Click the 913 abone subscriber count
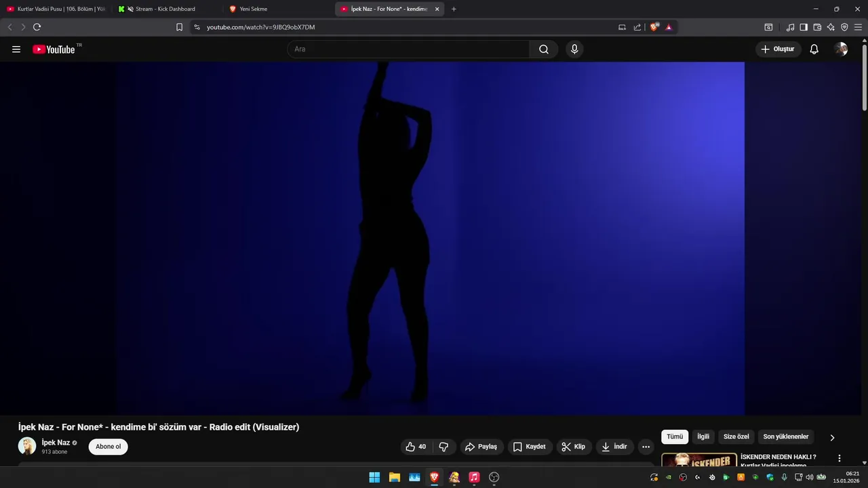Screen dimensions: 868x488 [x=54, y=452]
